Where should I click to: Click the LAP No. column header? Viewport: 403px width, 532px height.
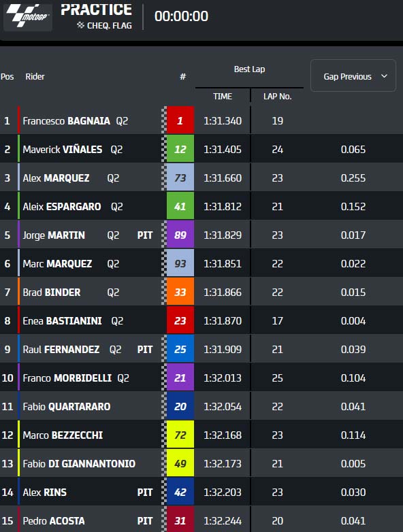(277, 97)
